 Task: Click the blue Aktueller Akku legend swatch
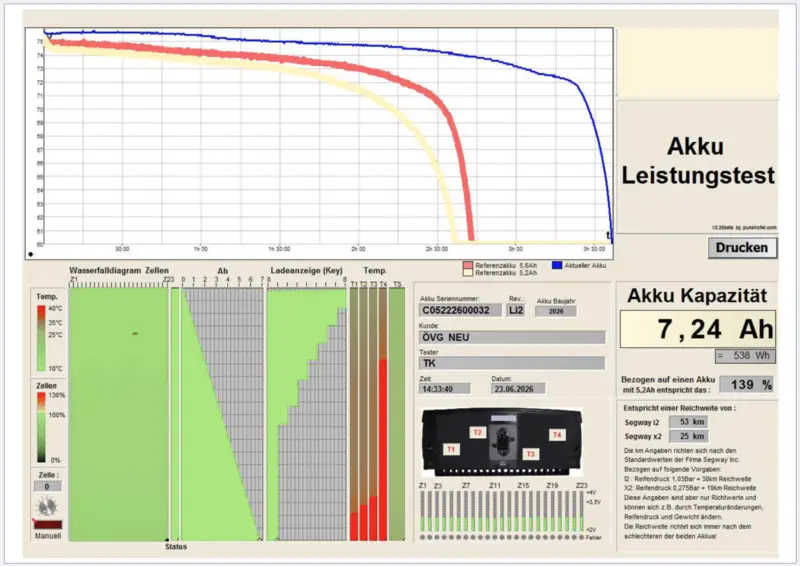557,265
